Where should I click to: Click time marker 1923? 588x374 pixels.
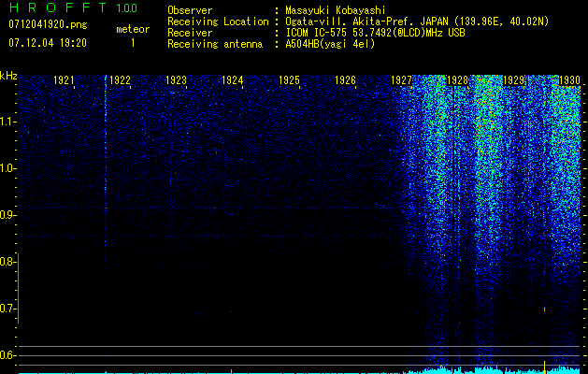(177, 79)
